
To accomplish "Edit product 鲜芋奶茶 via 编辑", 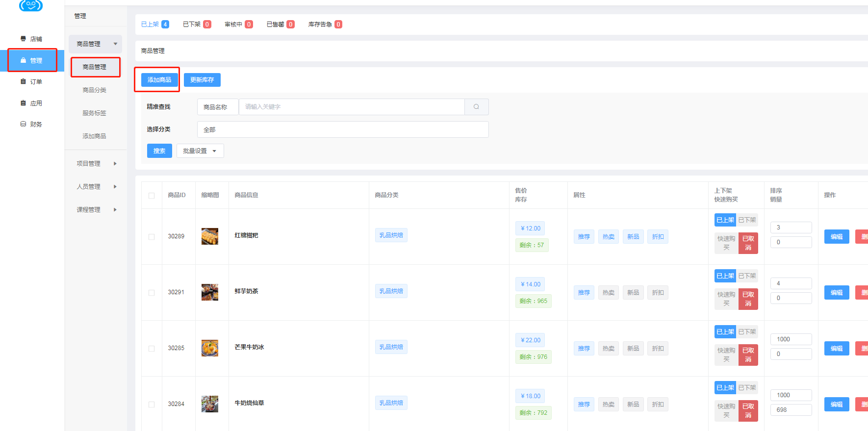I will (x=837, y=293).
